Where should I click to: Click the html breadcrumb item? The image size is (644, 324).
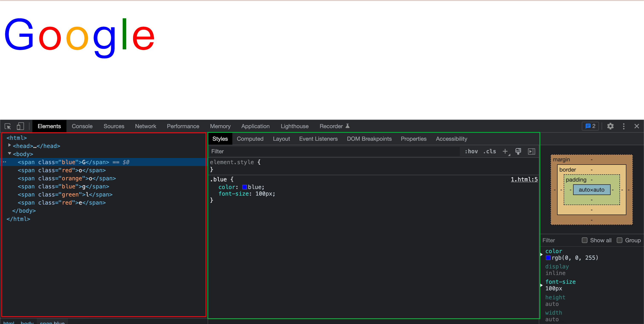click(x=9, y=322)
